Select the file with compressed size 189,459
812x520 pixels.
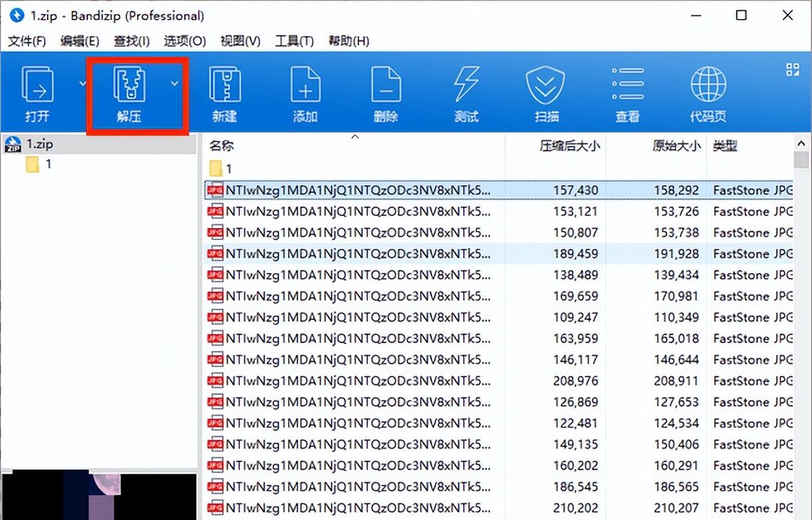pyautogui.click(x=499, y=253)
